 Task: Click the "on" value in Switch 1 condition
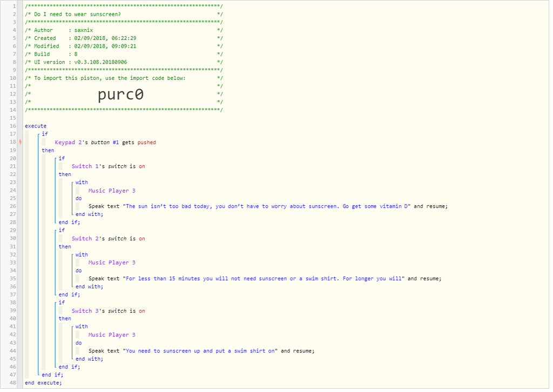(141, 166)
